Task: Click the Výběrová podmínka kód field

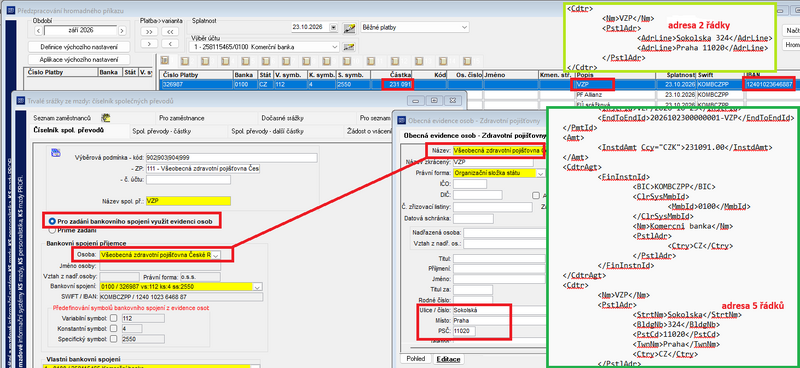Action: point(231,157)
